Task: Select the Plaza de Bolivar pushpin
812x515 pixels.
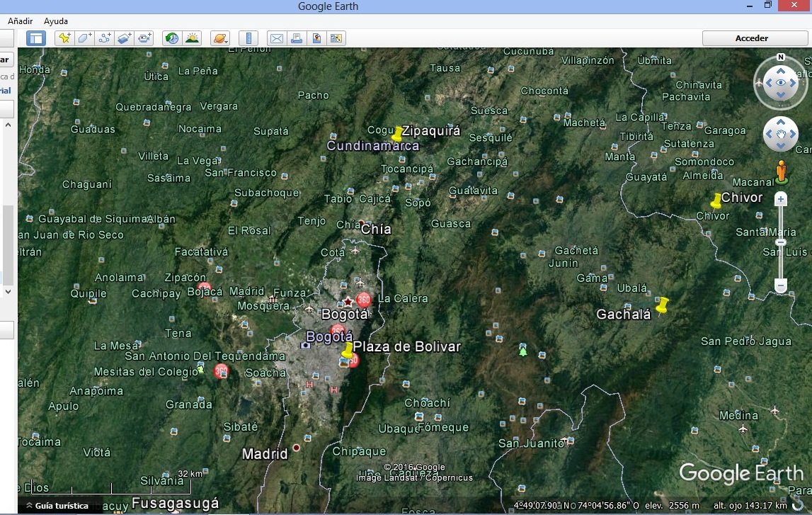Action: [348, 351]
